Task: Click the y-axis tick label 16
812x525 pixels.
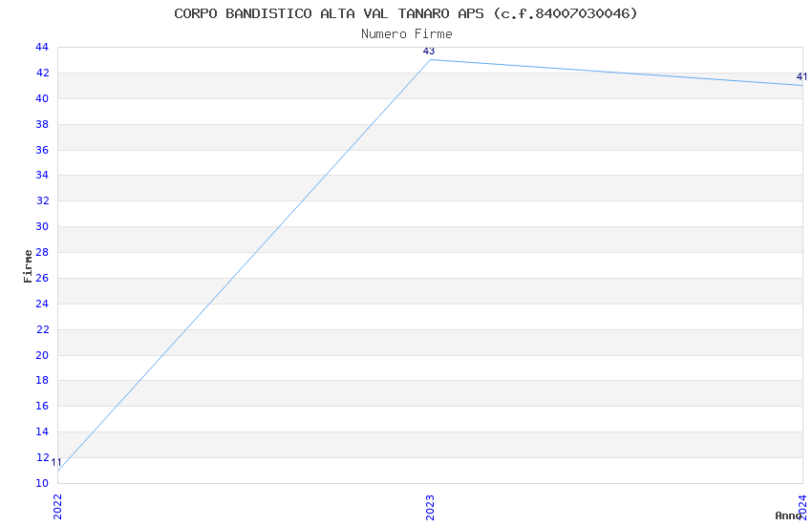Action: 42,406
